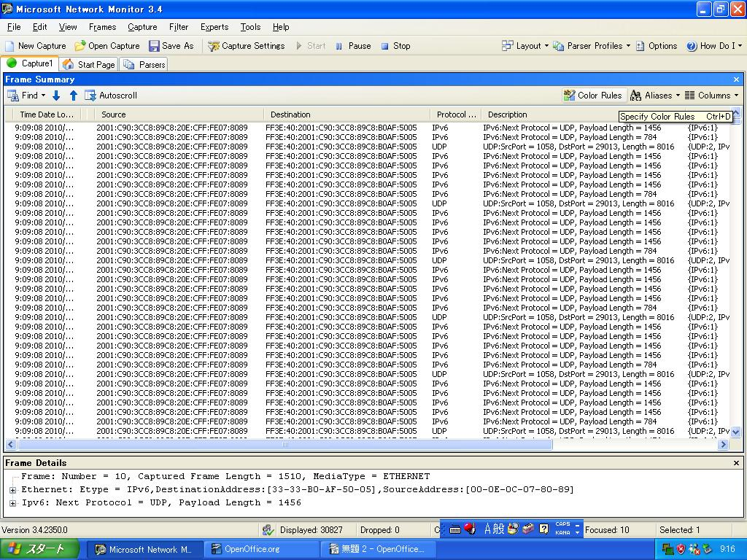
Task: Switch to the Parsers tab
Action: (144, 64)
